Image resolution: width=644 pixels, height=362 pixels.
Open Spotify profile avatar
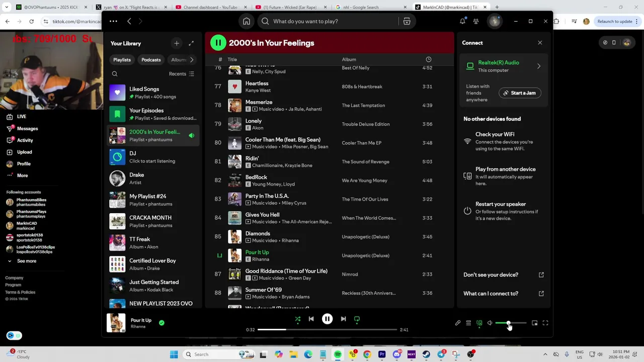pos(495,21)
